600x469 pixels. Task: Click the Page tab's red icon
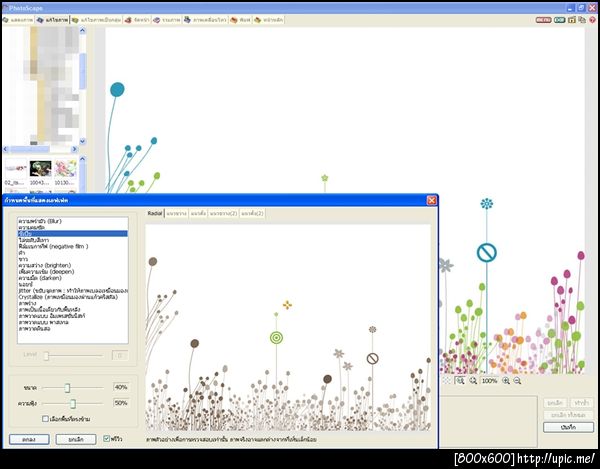point(128,20)
